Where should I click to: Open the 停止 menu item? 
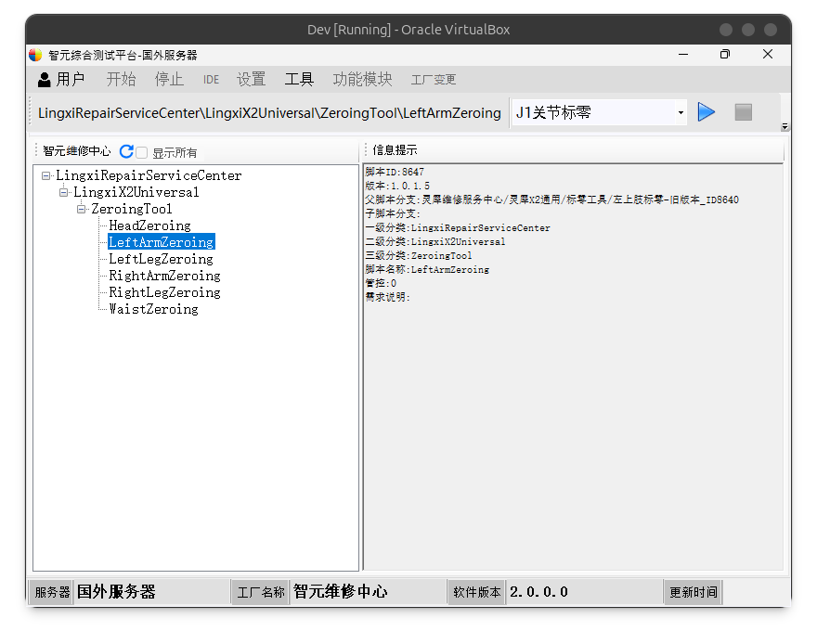point(169,79)
